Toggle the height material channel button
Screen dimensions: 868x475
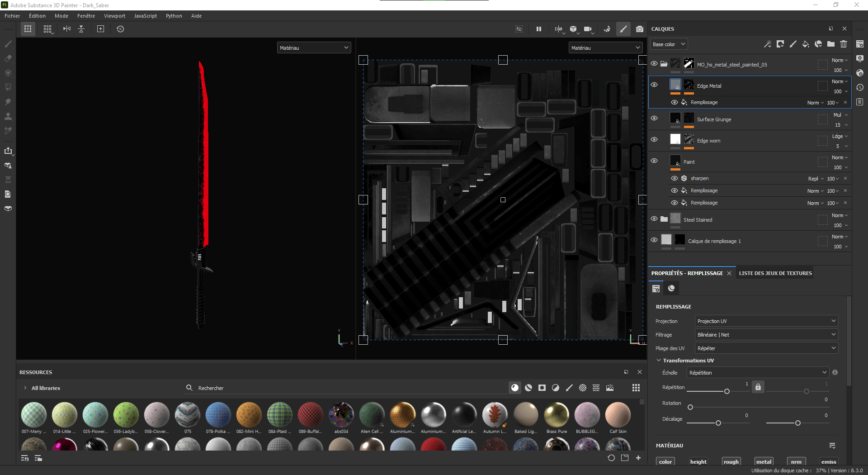click(698, 462)
